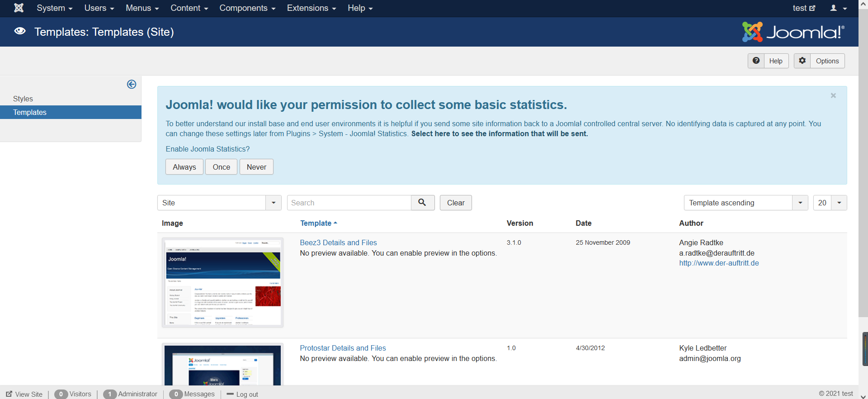868x399 pixels.
Task: Collapse sidebar with the circled arrow icon
Action: pos(132,84)
